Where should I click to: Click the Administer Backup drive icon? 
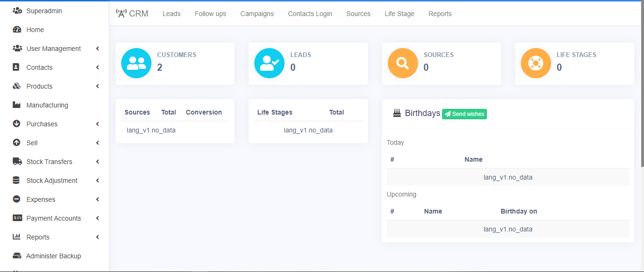pos(17,256)
